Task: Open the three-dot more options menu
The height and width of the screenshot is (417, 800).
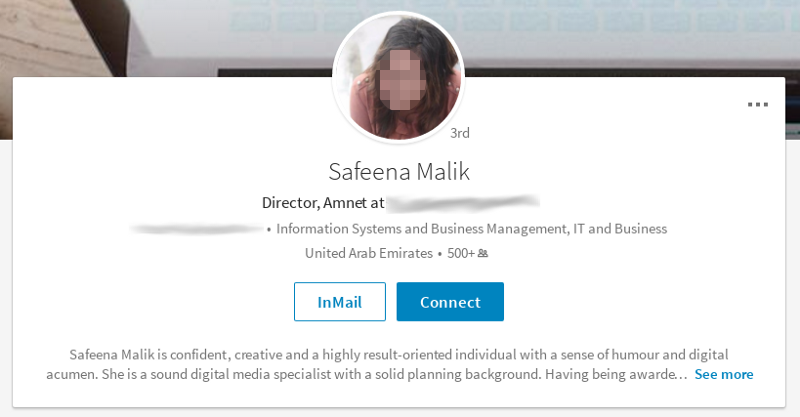Action: tap(757, 104)
